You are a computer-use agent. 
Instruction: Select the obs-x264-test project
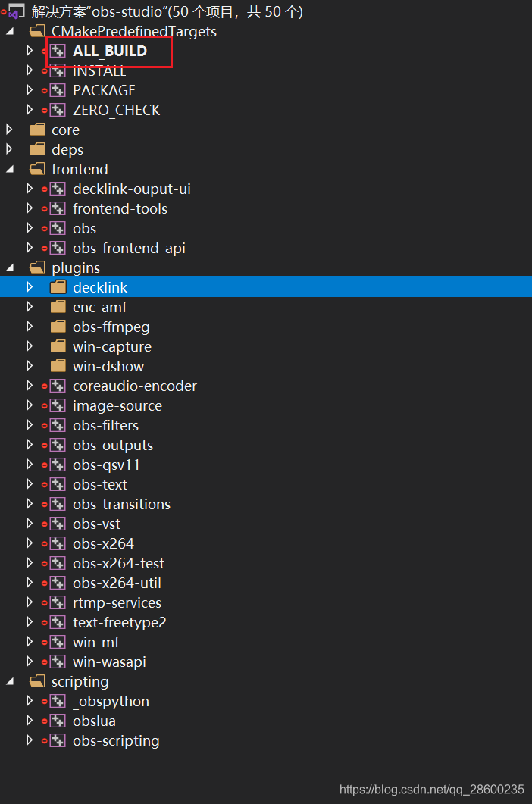point(118,564)
